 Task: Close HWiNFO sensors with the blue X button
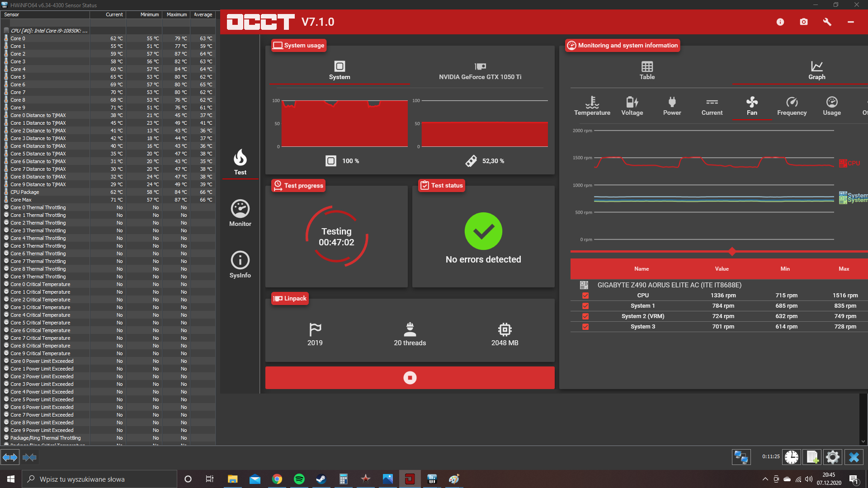(x=854, y=457)
